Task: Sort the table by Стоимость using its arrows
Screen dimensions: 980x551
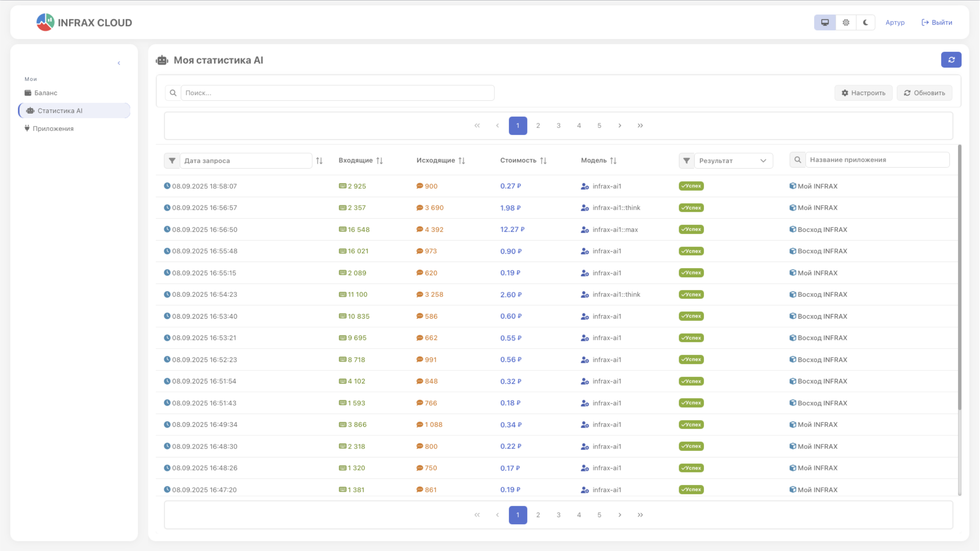Action: click(544, 160)
